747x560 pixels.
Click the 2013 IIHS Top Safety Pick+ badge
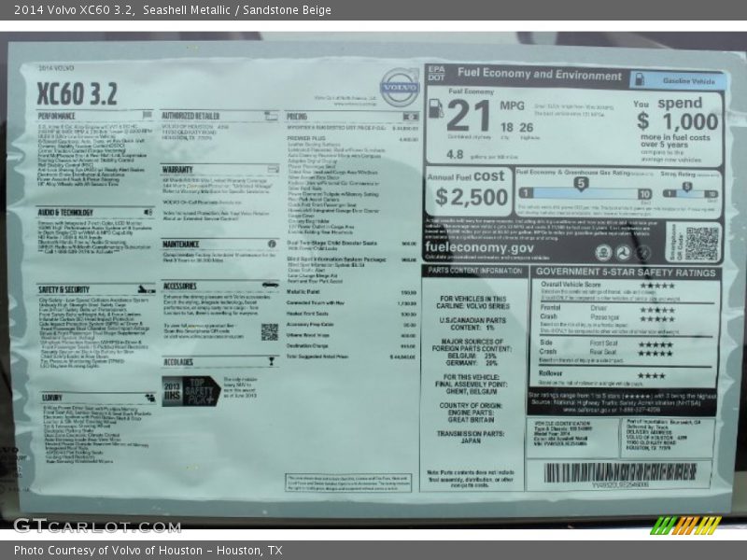(191, 391)
